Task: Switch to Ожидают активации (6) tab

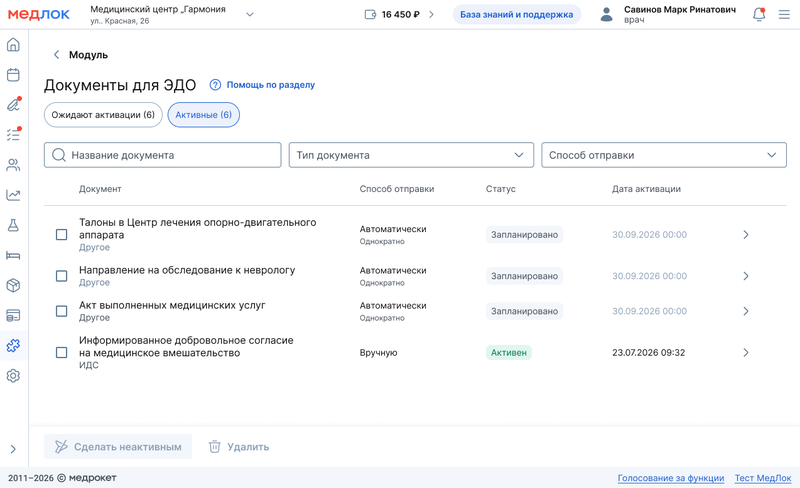Action: (103, 115)
